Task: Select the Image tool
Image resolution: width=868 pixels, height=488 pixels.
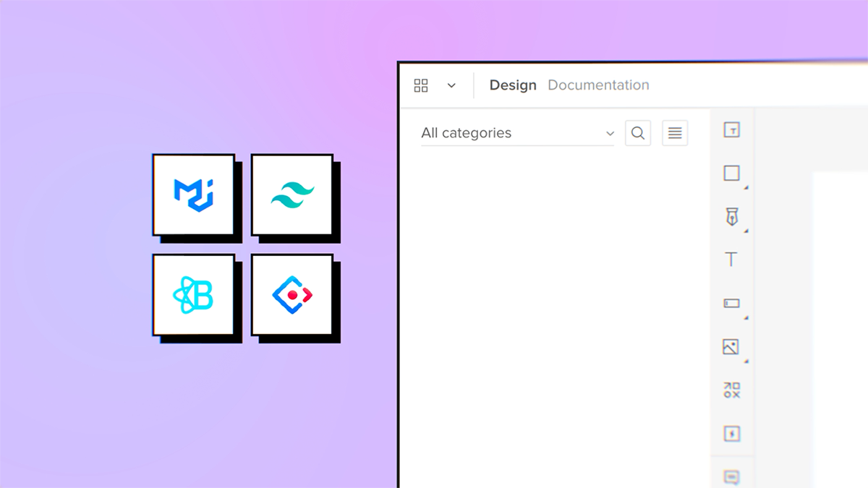Action: coord(731,347)
